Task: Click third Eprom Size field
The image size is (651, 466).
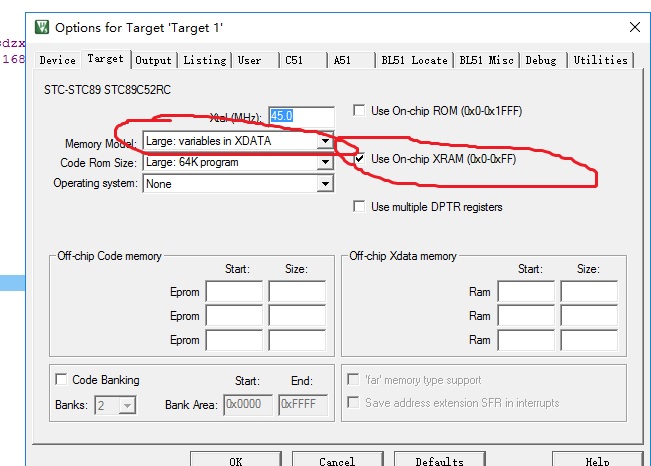Action: pyautogui.click(x=297, y=340)
